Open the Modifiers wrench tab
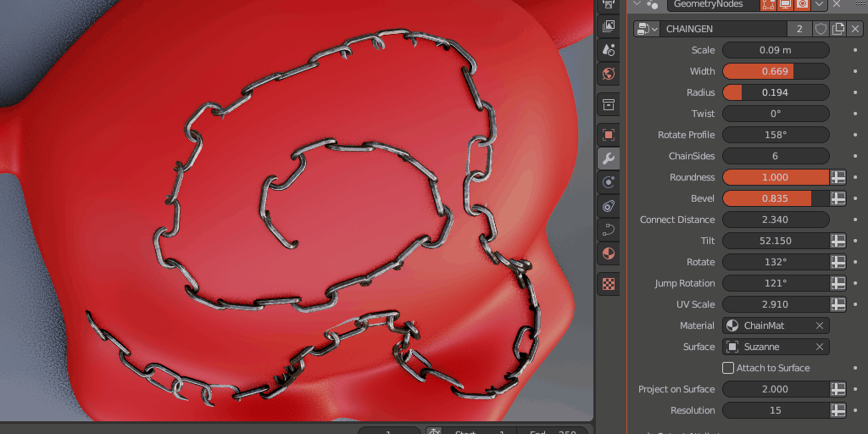The width and height of the screenshot is (868, 434). pos(609,159)
